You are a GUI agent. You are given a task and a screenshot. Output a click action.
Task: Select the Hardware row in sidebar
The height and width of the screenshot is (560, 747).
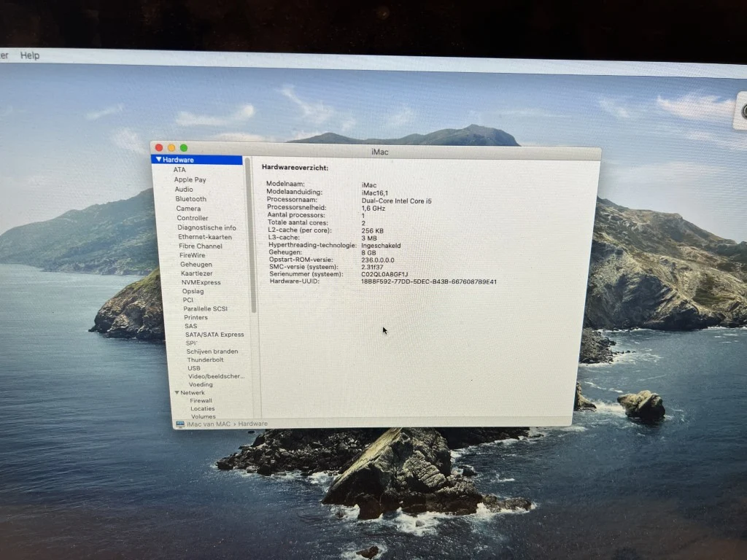click(197, 160)
